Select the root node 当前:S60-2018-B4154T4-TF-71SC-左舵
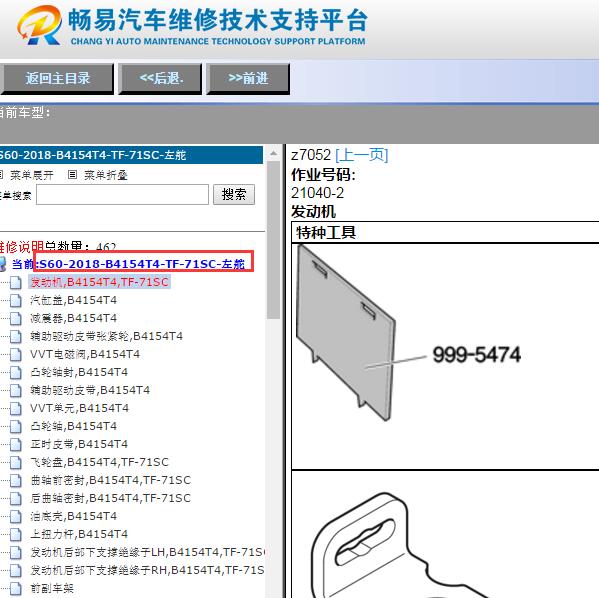 (x=128, y=264)
